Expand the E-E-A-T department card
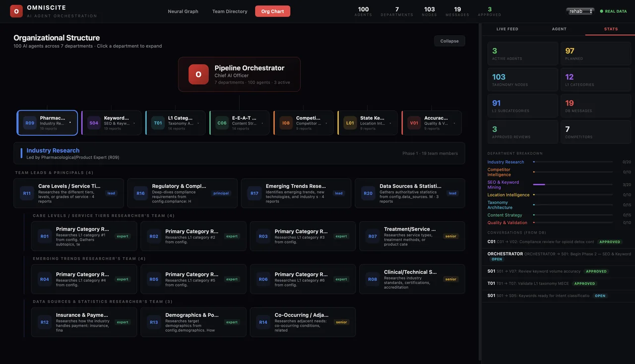635x364 pixels. tap(240, 123)
